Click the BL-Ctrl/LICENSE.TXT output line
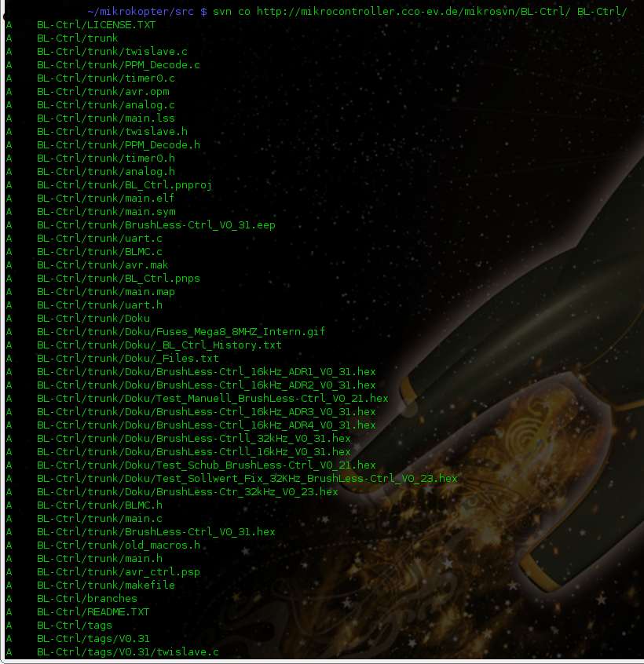This screenshot has height=664, width=644. click(x=96, y=25)
